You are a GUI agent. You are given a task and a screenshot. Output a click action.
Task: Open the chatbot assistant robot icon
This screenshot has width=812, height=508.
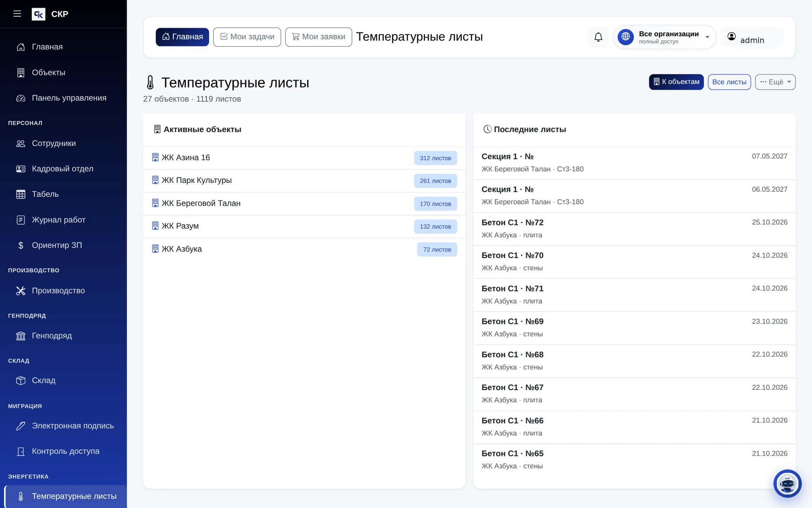coord(787,484)
